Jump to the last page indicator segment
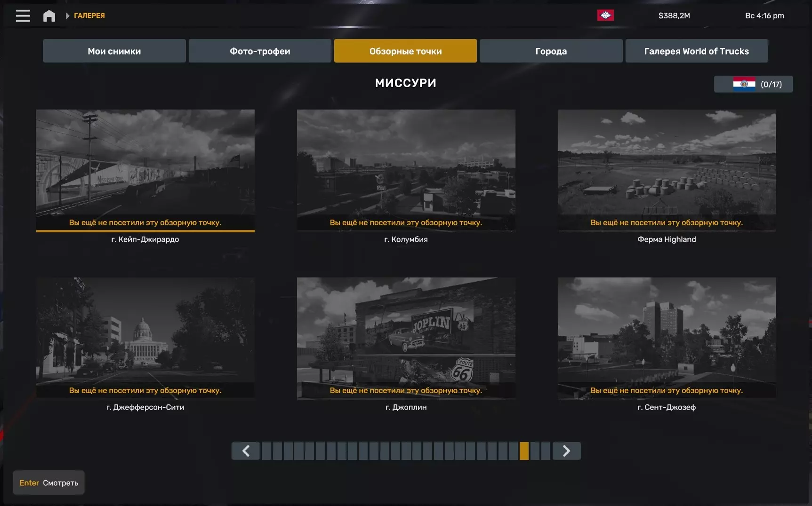The width and height of the screenshot is (812, 506). coord(546,451)
